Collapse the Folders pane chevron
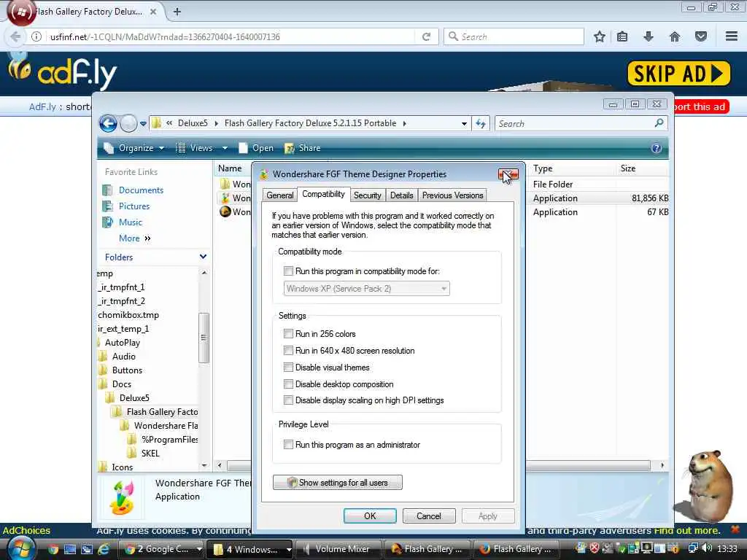This screenshot has height=560, width=747. 203,257
